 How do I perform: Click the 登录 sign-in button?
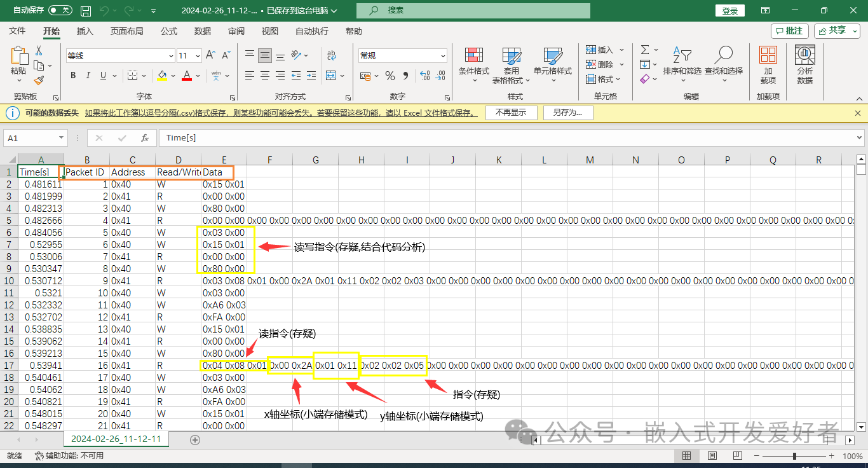tap(730, 11)
